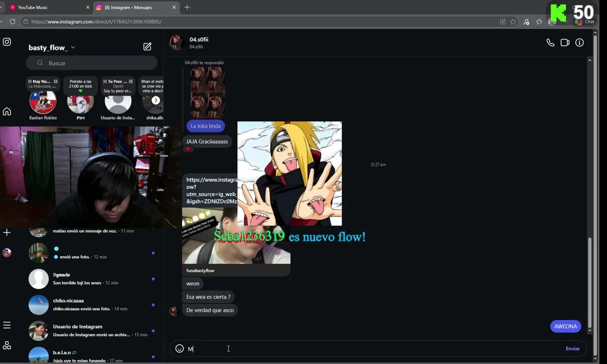Click the Buscar search field

[x=92, y=63]
